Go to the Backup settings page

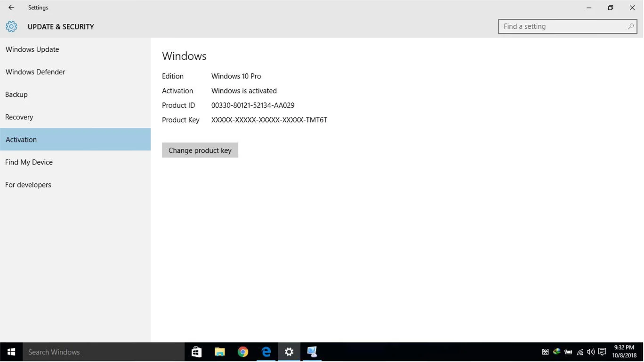tap(16, 94)
